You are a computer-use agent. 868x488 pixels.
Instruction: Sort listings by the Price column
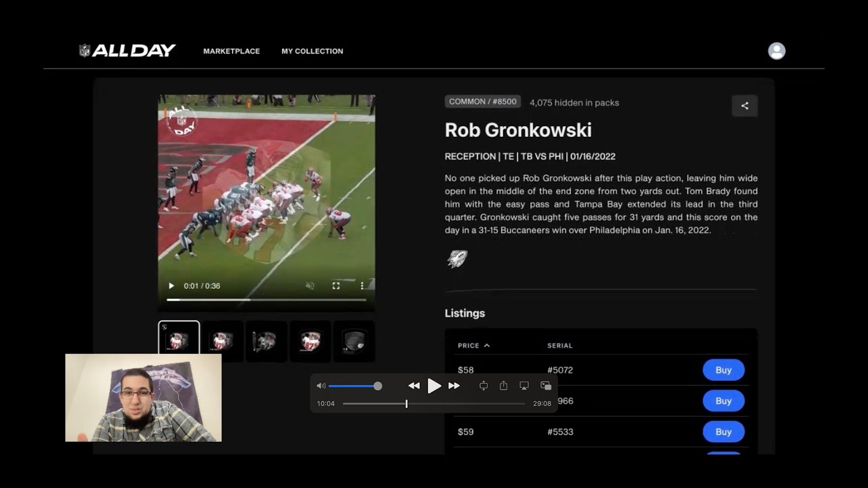click(x=473, y=346)
